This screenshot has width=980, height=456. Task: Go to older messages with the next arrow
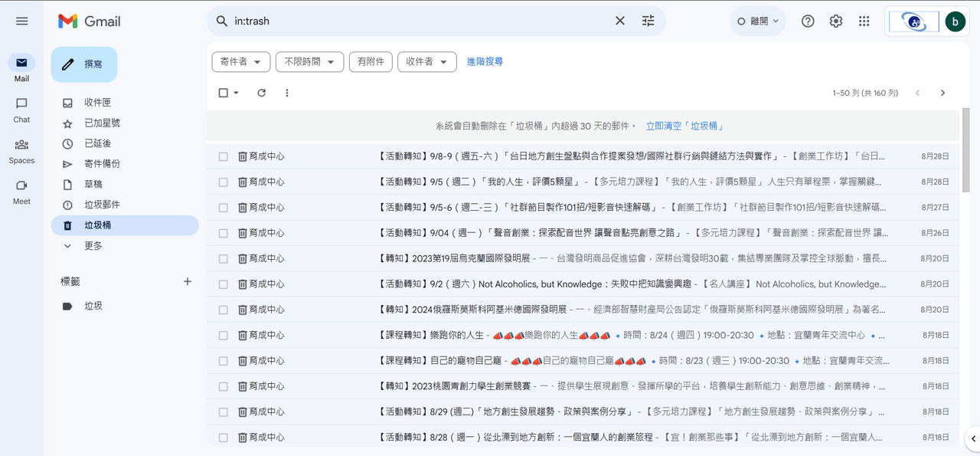tap(942, 93)
